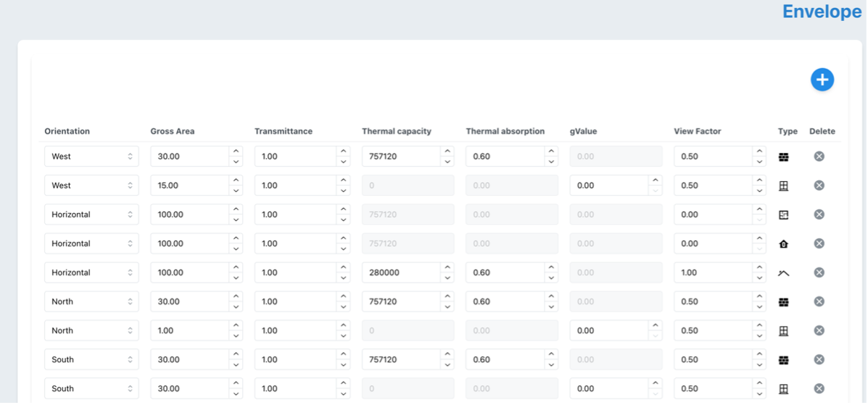This screenshot has width=868, height=405.
Task: Click the roof type icon
Action: pos(783,272)
